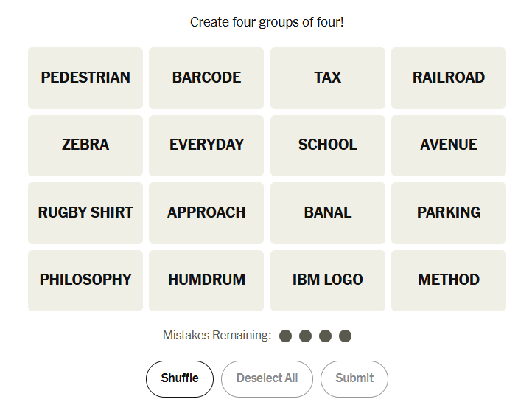The image size is (532, 419).
Task: Select the SCHOOL word card
Action: coord(327,145)
